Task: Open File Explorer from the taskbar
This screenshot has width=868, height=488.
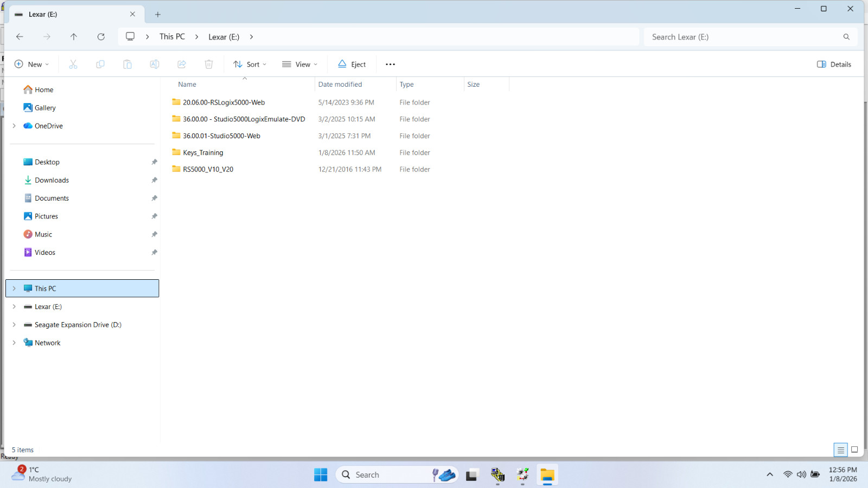Action: 547,474
